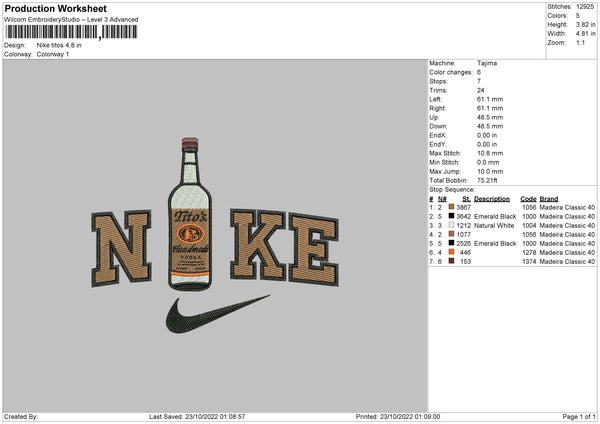Click the embroidered letter N
Image resolution: width=600 pixels, height=424 pixels.
pyautogui.click(x=122, y=248)
